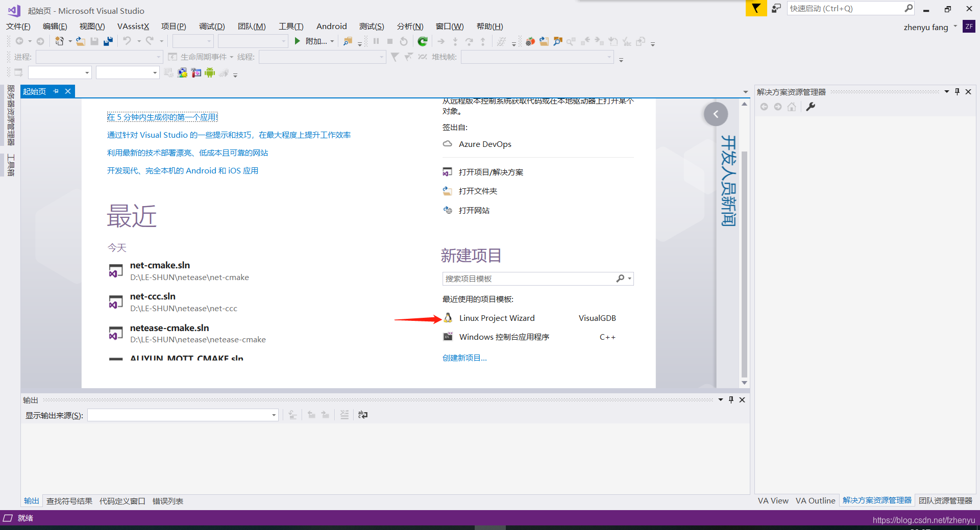
Task: Expand the zhenyu fang account dropdown
Action: pyautogui.click(x=955, y=27)
